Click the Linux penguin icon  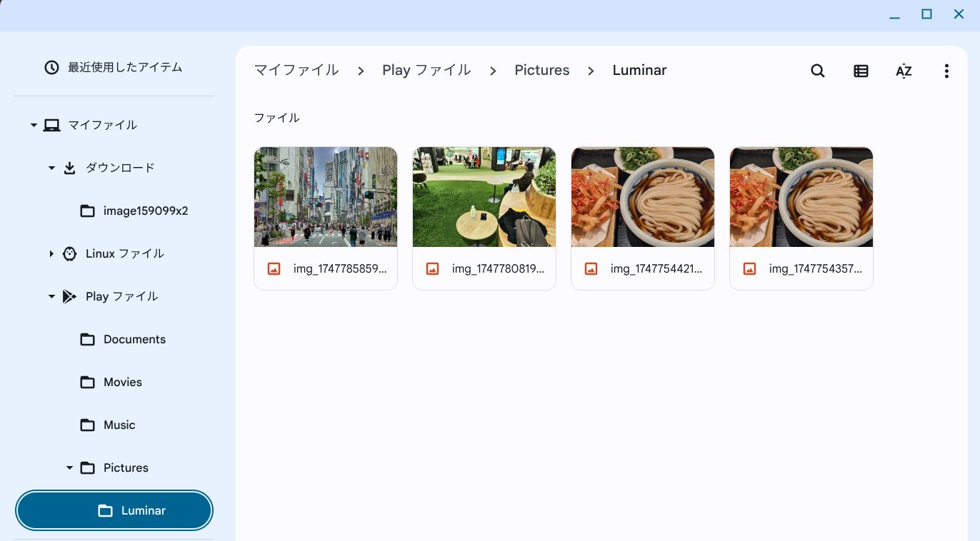(x=69, y=253)
